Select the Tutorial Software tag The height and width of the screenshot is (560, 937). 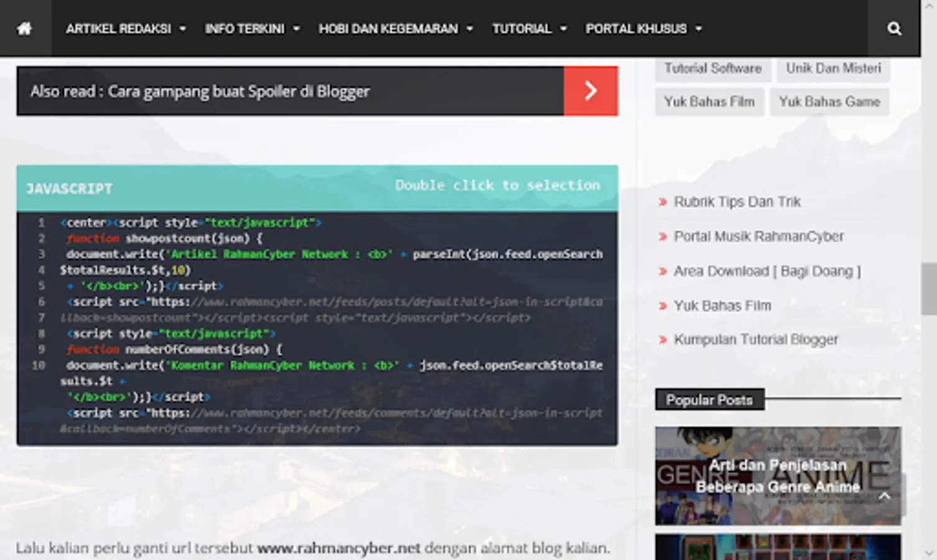pos(713,68)
